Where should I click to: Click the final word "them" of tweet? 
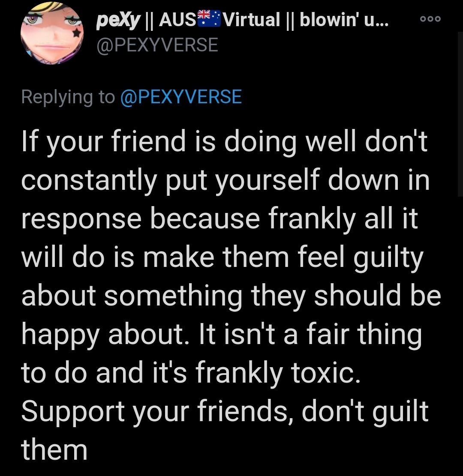pos(54,450)
